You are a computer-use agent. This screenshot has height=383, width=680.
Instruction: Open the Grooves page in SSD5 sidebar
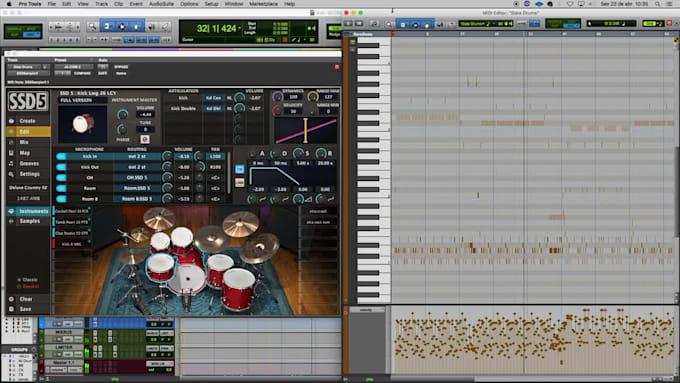[x=29, y=164]
